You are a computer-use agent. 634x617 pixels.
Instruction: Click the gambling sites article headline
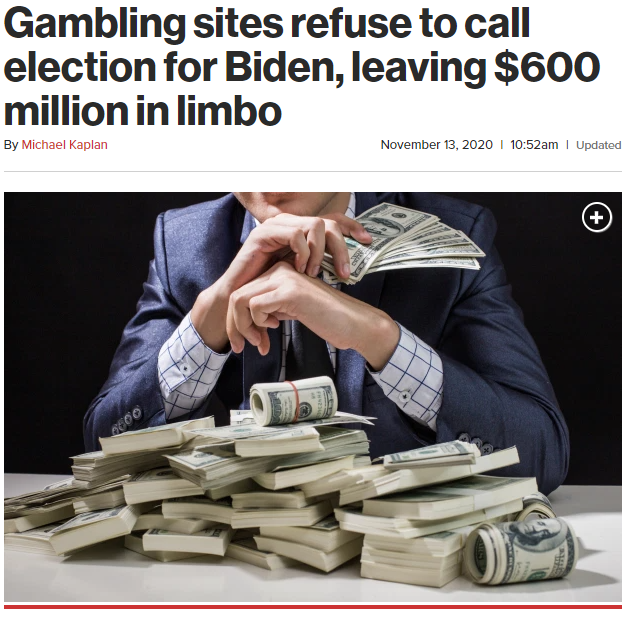pyautogui.click(x=302, y=67)
